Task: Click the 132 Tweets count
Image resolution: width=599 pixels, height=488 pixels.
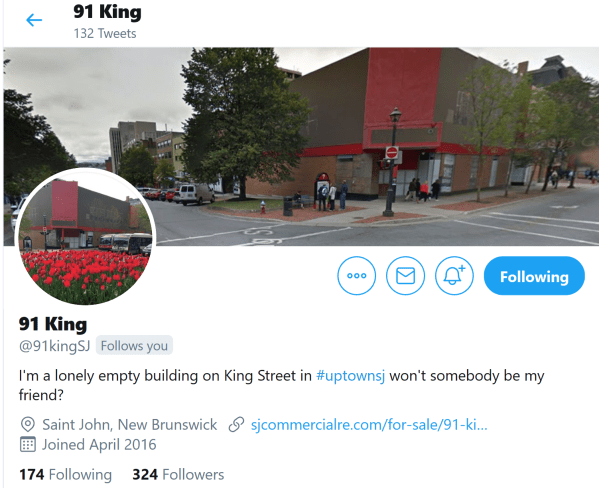Action: coord(105,34)
